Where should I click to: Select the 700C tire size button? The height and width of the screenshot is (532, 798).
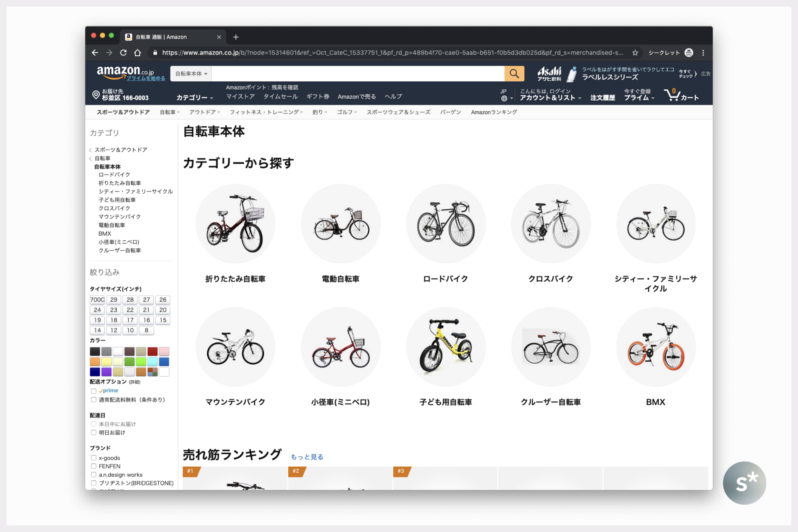(97, 300)
